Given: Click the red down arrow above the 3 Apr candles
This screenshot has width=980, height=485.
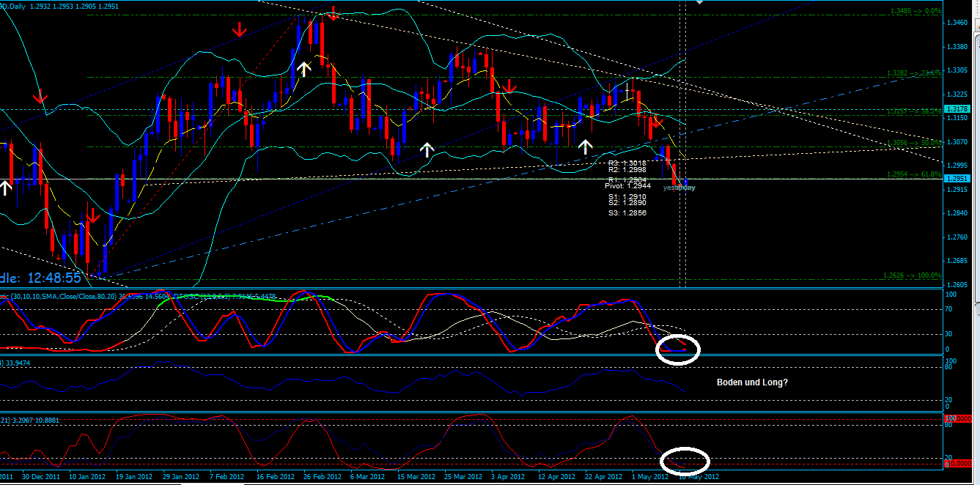Looking at the screenshot, I should (x=509, y=88).
